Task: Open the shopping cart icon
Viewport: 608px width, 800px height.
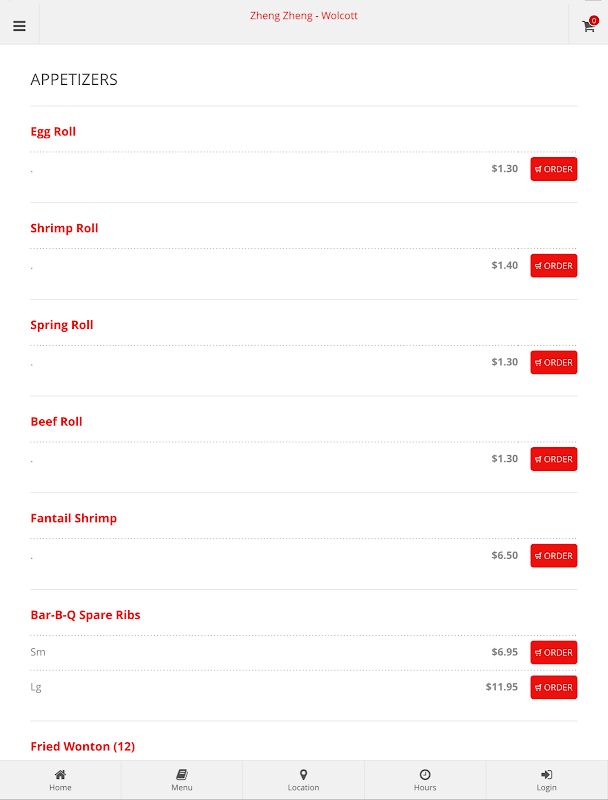Action: pyautogui.click(x=589, y=25)
